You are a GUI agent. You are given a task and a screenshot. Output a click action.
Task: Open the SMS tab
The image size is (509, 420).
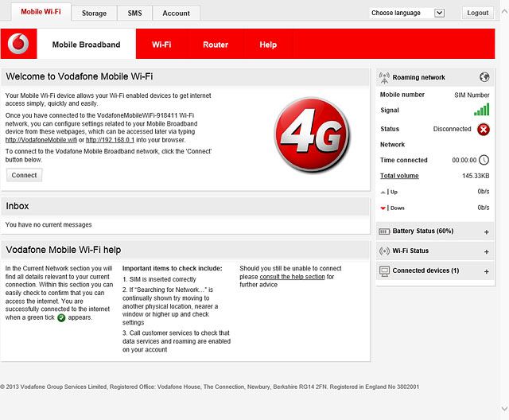point(134,13)
